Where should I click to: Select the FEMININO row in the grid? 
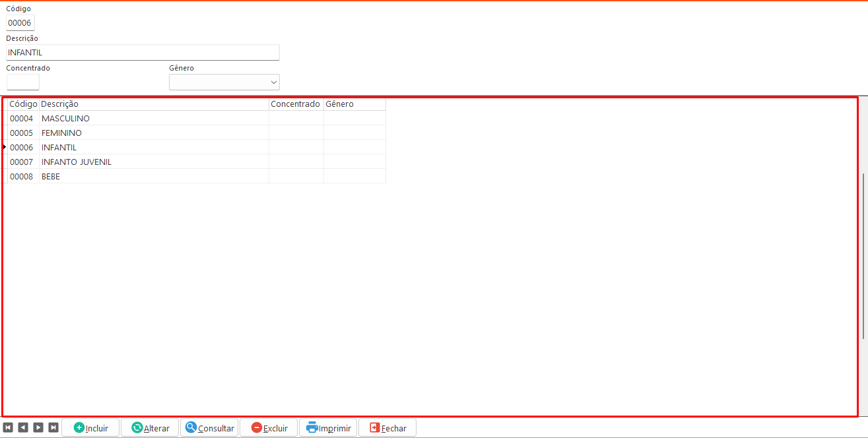coord(61,133)
